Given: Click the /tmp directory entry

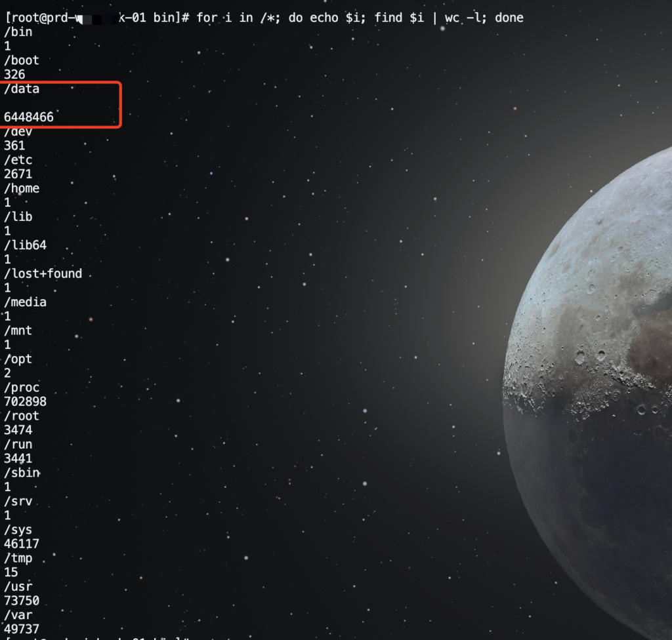Looking at the screenshot, I should (18, 559).
